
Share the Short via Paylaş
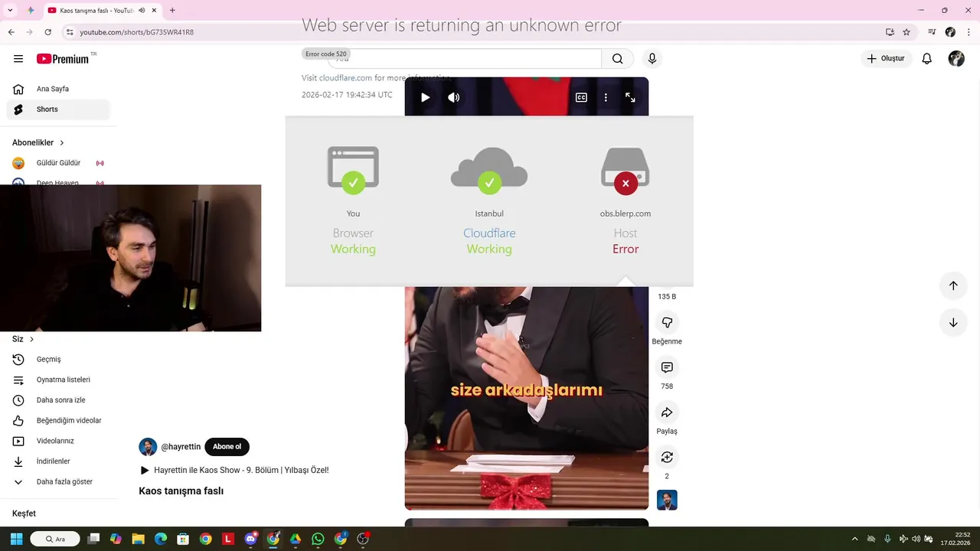click(x=667, y=413)
